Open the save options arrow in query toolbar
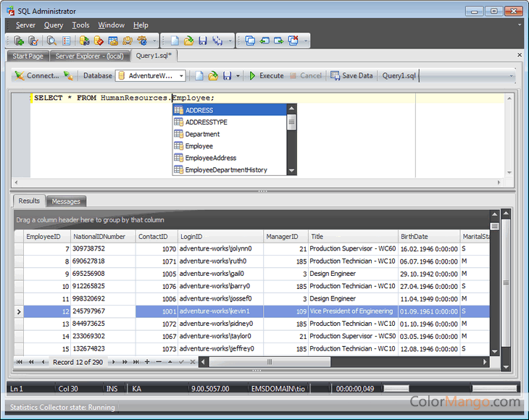The image size is (529, 420). (238, 76)
